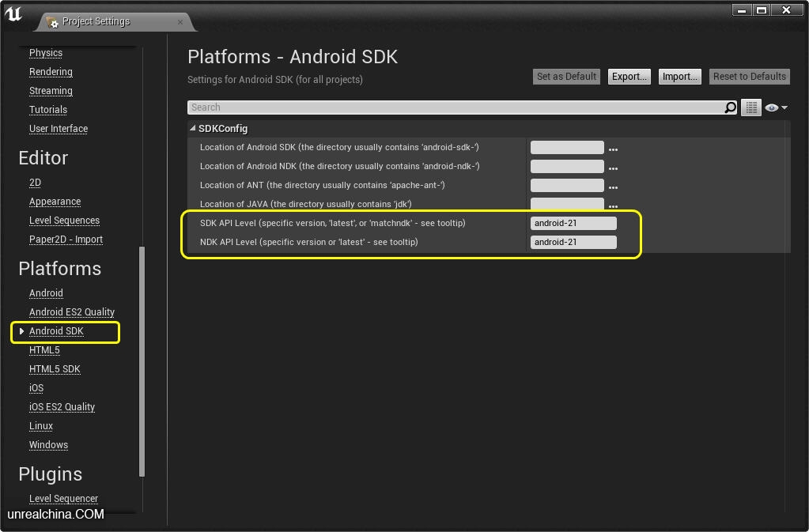Open Appearance editor settings
The height and width of the screenshot is (532, 809).
point(55,202)
